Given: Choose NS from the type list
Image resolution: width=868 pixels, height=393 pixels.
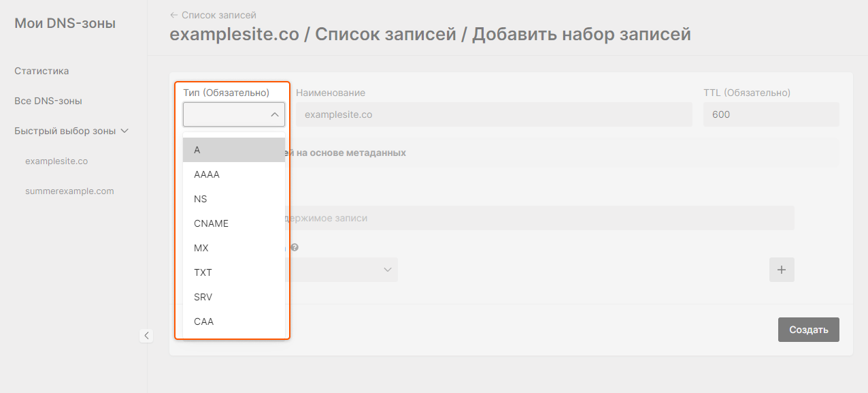Looking at the screenshot, I should (x=233, y=199).
